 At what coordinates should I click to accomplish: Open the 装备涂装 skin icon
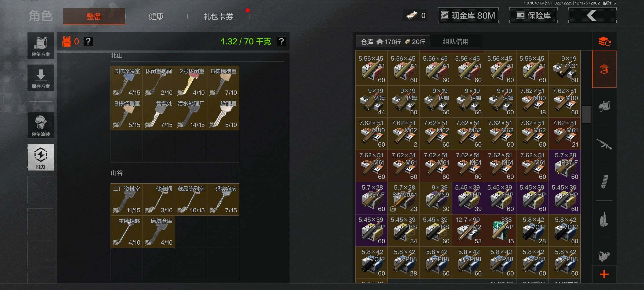coord(41,125)
